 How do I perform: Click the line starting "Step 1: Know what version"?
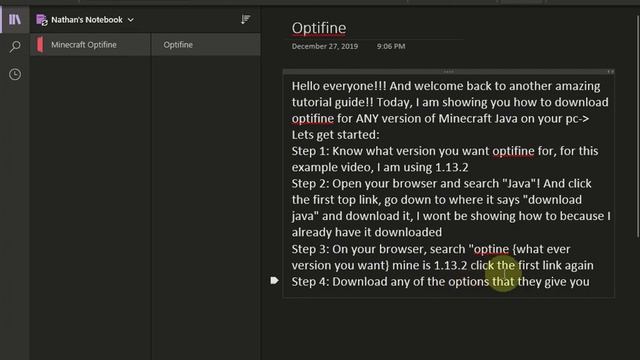445,151
